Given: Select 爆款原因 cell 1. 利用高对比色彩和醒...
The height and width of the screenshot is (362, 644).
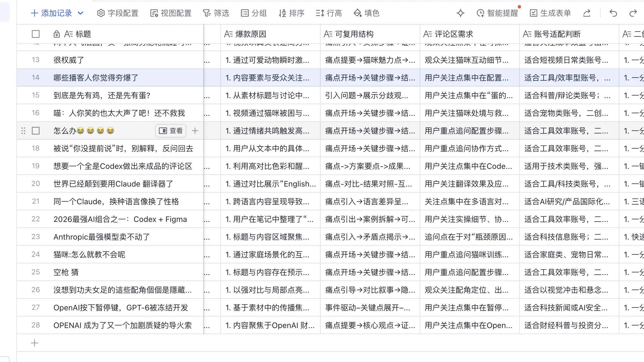Looking at the screenshot, I should pyautogui.click(x=270, y=166).
